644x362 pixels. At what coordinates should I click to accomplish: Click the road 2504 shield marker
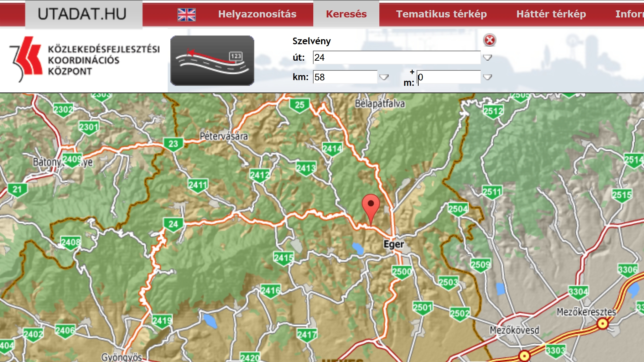[x=458, y=209]
